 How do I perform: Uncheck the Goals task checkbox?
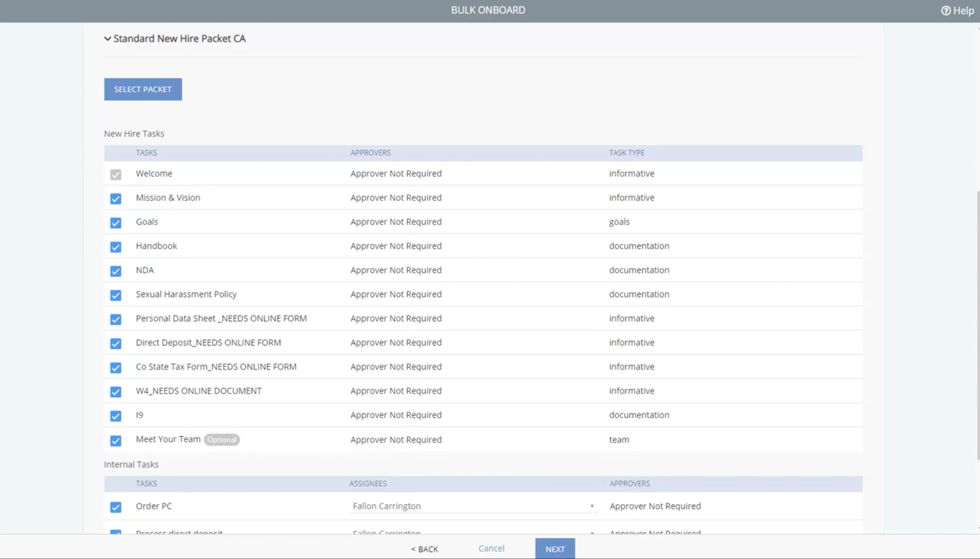115,223
